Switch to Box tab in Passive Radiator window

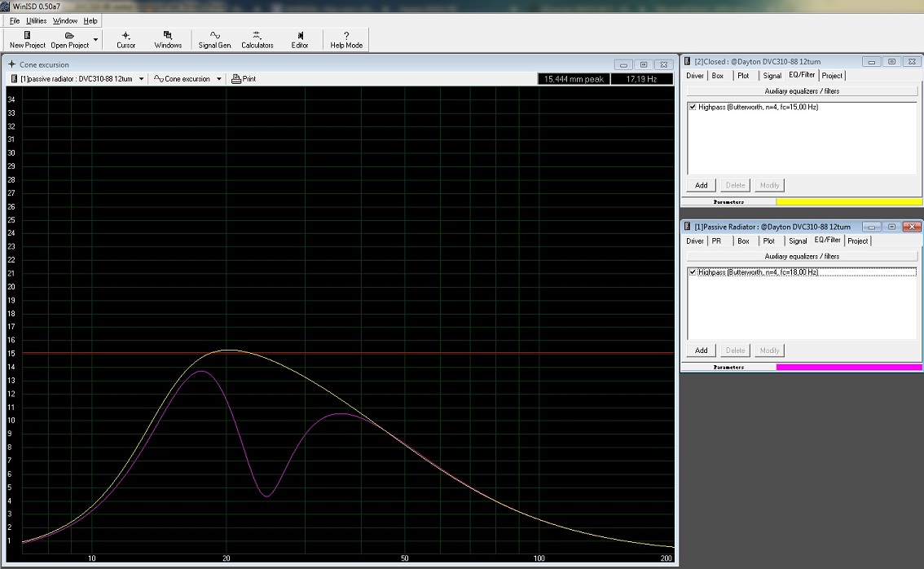tap(744, 240)
